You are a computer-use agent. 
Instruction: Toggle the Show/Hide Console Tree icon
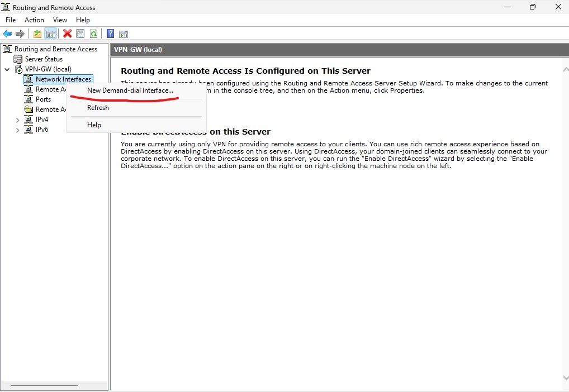(50, 34)
